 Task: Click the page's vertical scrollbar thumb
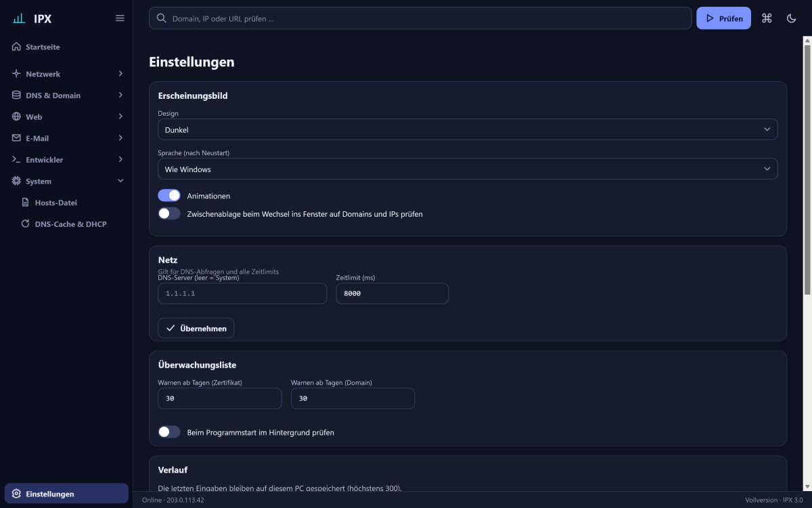(807, 169)
